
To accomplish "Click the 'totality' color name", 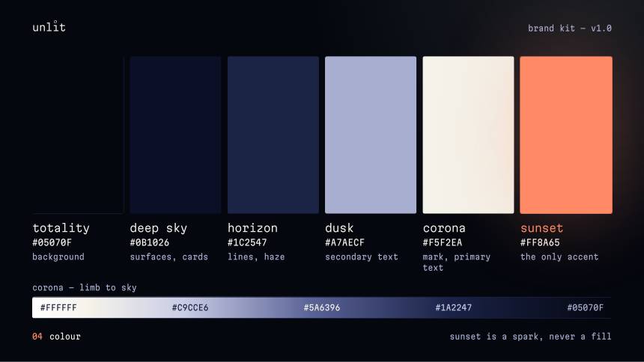I will tap(61, 228).
